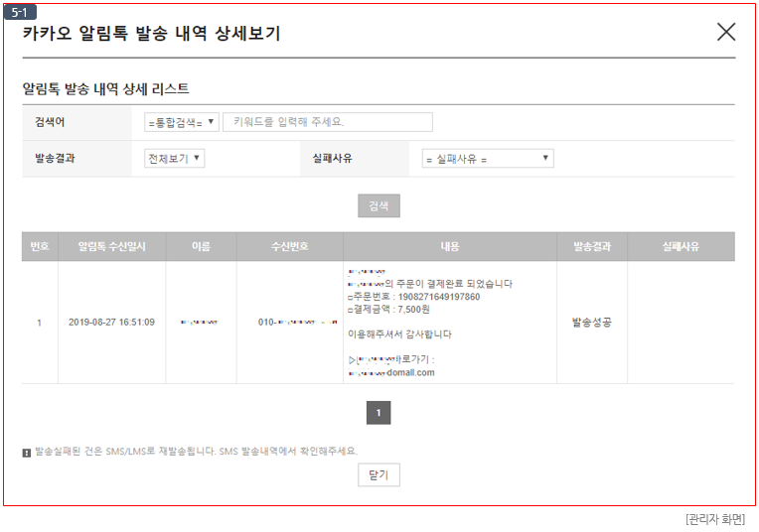Click the keyword input field
This screenshot has height=532, width=759.
click(328, 122)
